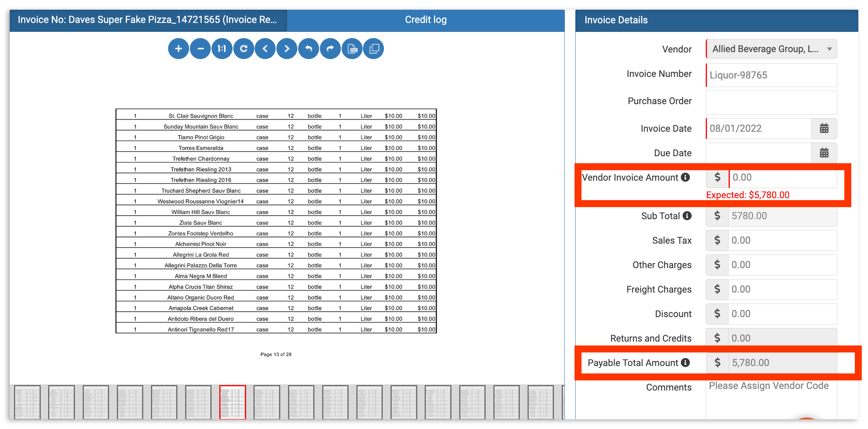Open the document export icon
Image resolution: width=868 pixels, height=429 pixels.
[x=352, y=48]
